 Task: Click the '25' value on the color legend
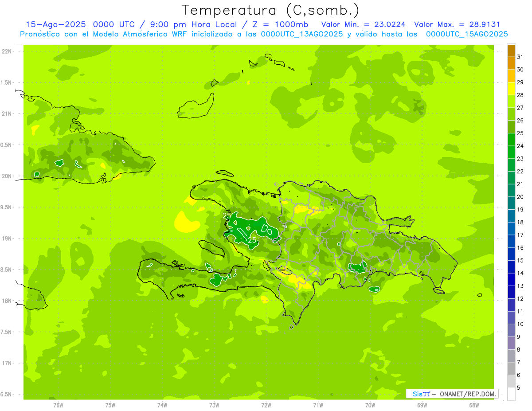click(520, 133)
